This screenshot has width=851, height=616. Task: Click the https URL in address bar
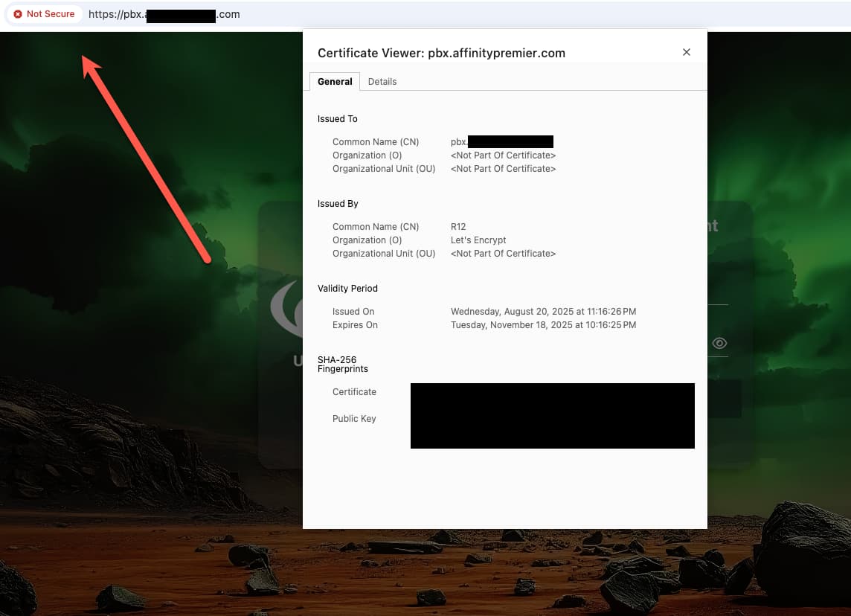(164, 14)
